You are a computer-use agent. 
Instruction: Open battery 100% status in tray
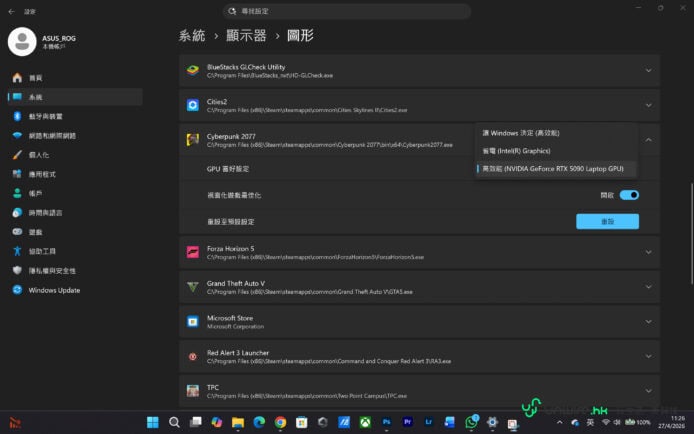pos(638,422)
